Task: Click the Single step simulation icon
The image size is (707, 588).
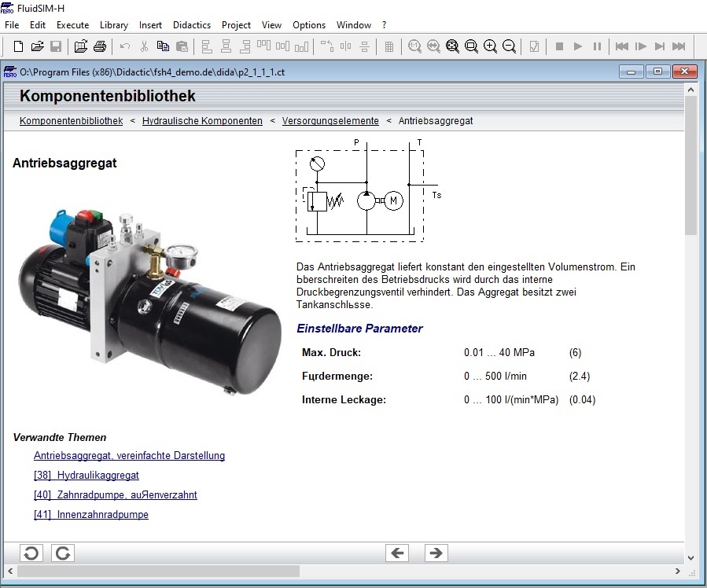Action: pos(641,46)
